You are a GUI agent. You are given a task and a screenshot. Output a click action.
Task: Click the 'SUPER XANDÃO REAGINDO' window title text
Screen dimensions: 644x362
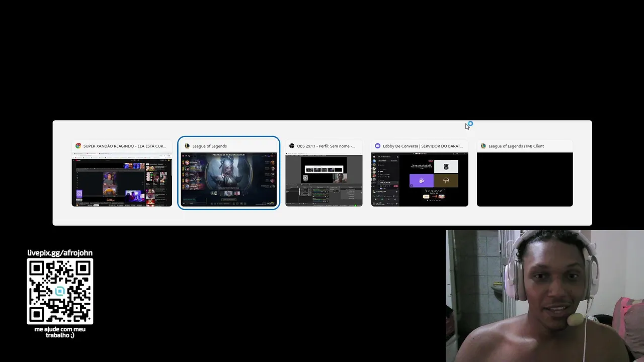click(124, 146)
